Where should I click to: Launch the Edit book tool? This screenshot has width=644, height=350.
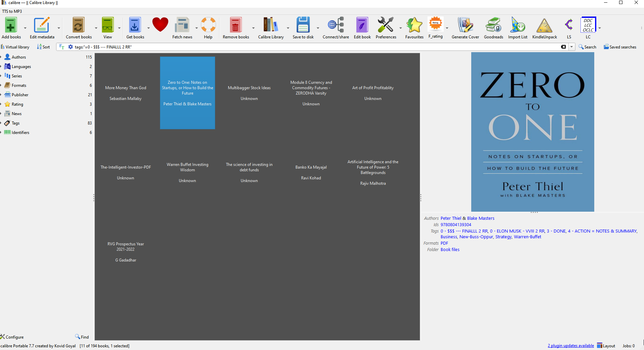pyautogui.click(x=362, y=25)
